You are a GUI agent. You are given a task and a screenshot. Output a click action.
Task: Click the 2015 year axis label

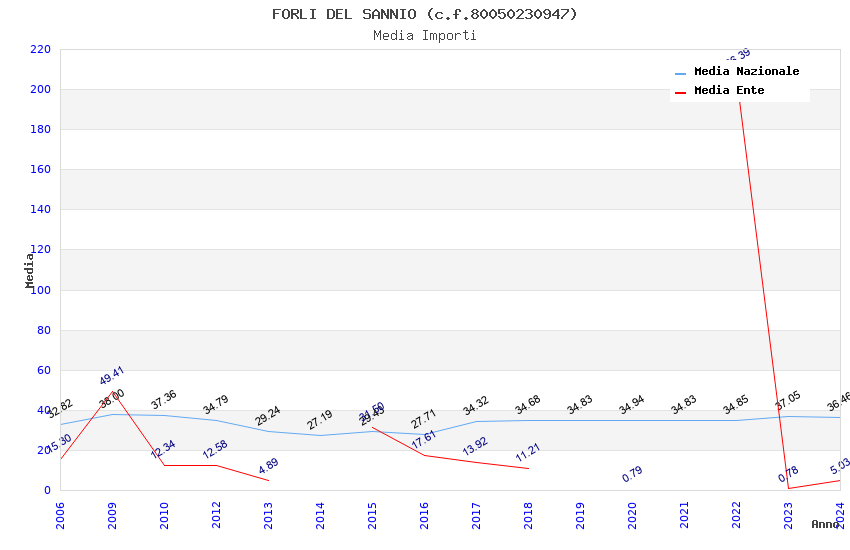372,515
